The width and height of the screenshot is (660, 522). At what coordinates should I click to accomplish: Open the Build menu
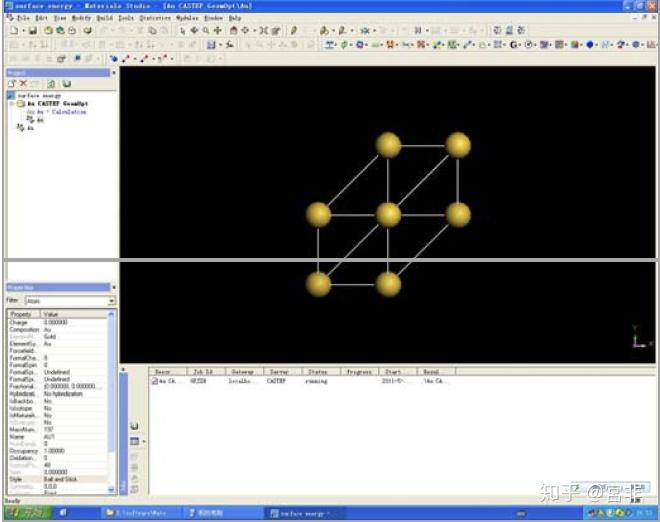pyautogui.click(x=104, y=18)
